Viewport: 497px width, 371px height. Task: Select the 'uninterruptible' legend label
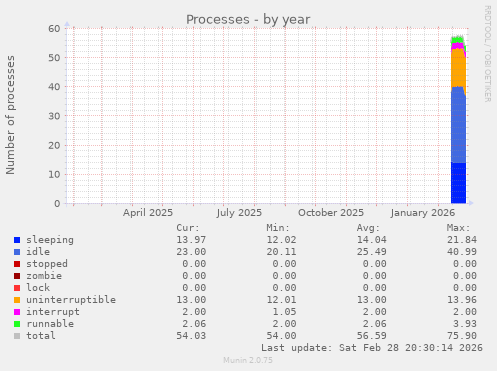(71, 300)
